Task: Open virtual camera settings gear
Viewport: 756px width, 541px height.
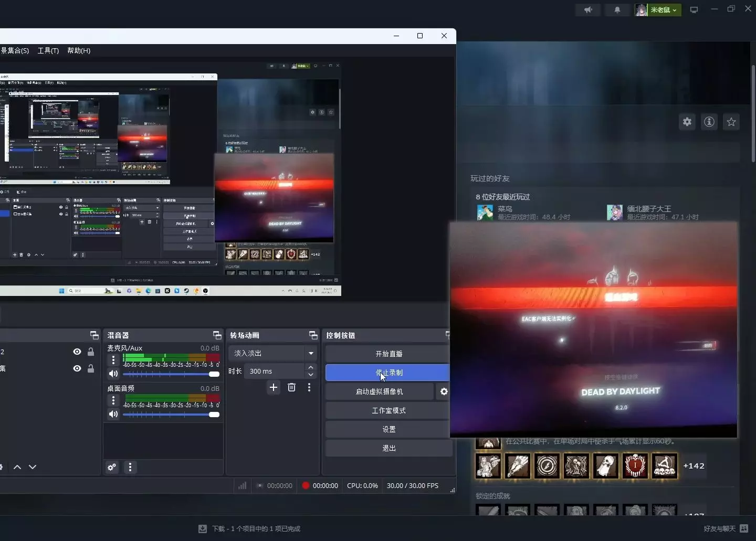Action: 444,391
